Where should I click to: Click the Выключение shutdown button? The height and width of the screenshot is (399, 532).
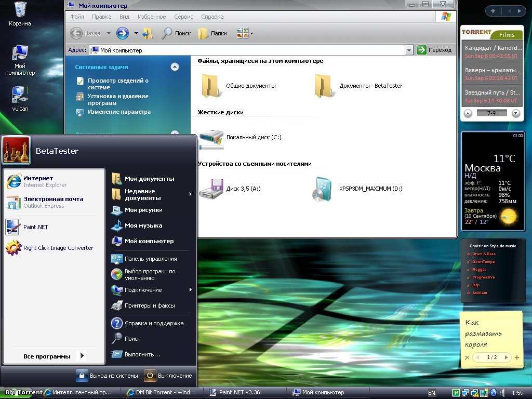[168, 376]
